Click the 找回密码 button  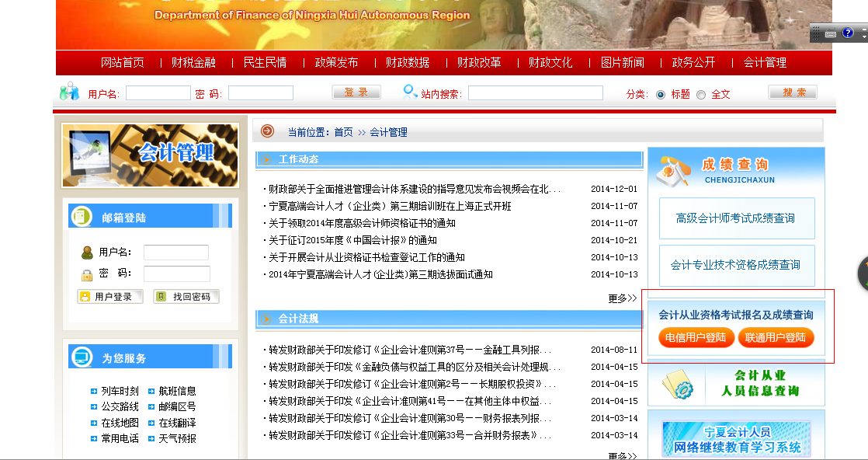pos(186,297)
